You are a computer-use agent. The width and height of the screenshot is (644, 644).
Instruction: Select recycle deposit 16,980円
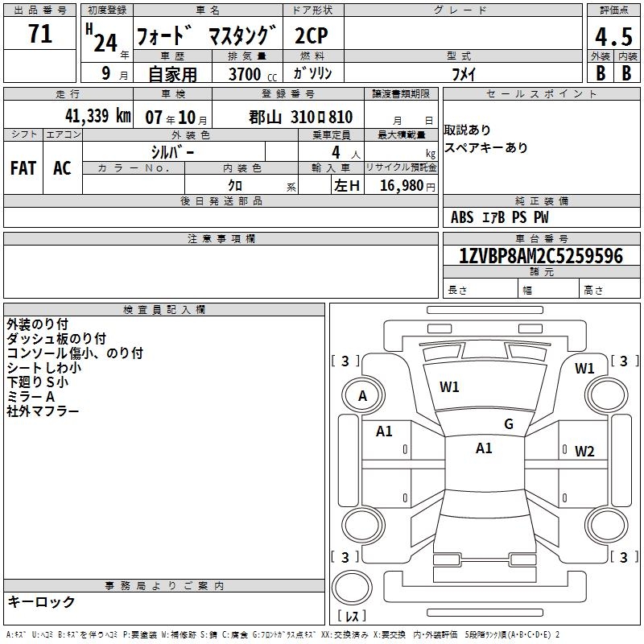click(x=401, y=186)
